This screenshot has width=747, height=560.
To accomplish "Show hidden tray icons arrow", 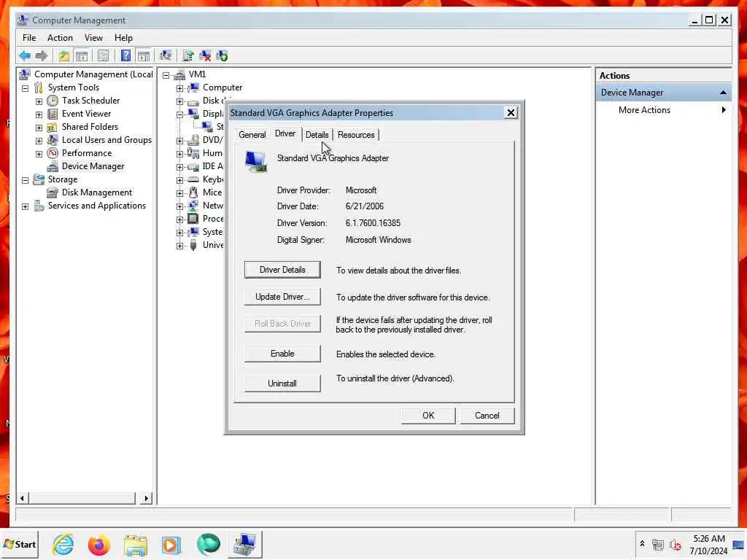I will pyautogui.click(x=642, y=543).
